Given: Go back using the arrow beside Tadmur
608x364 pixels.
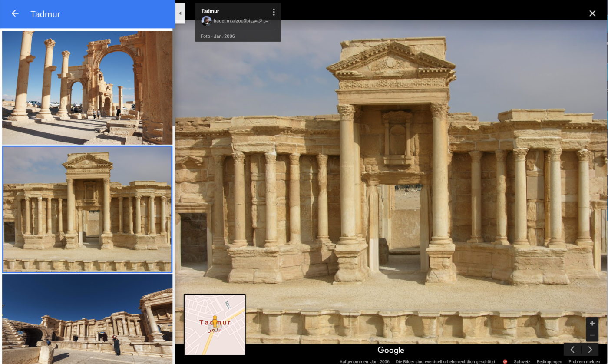Looking at the screenshot, I should tap(15, 14).
